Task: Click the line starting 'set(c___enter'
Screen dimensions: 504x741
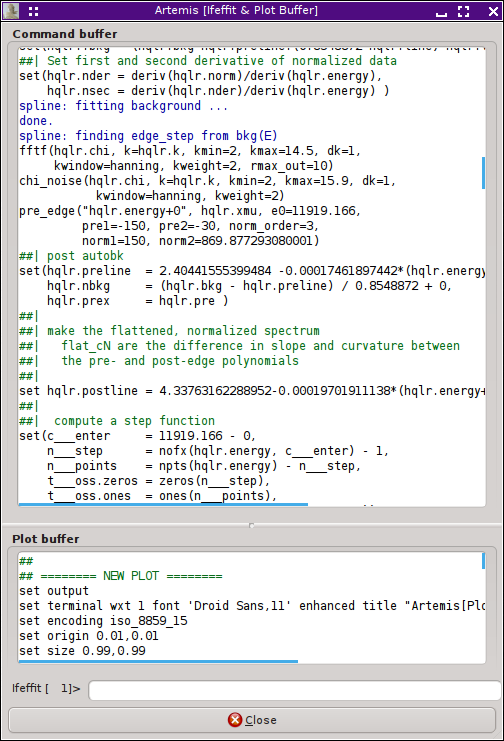Action: 138,436
